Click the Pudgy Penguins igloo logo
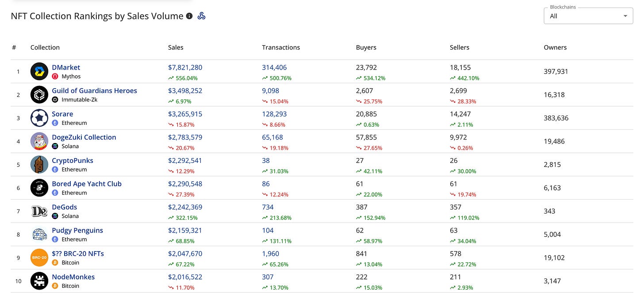The height and width of the screenshot is (294, 644). pos(39,234)
